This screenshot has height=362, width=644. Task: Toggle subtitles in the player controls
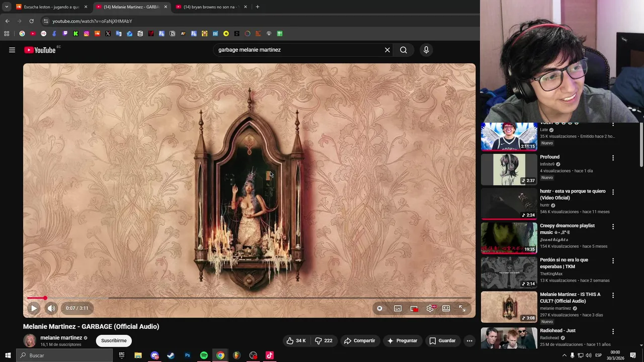(397, 308)
